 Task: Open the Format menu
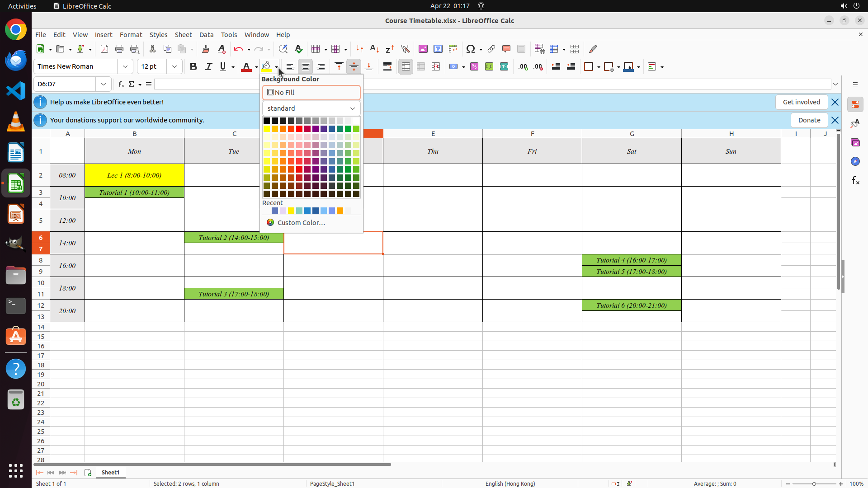131,35
